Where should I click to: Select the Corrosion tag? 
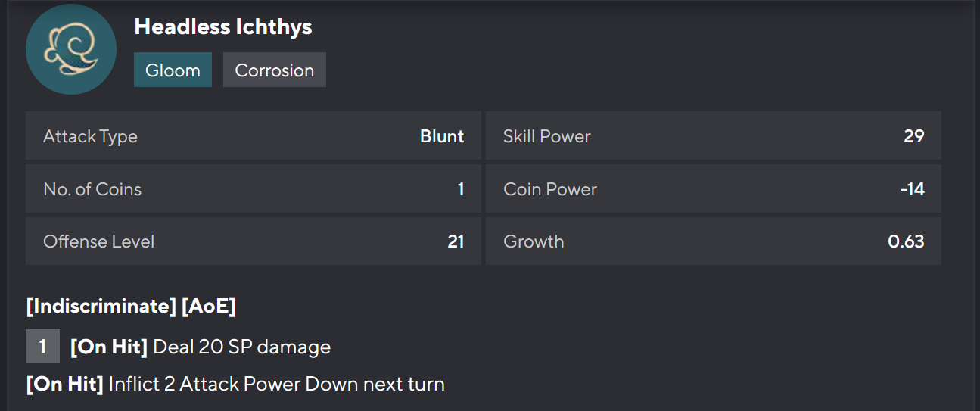click(274, 70)
